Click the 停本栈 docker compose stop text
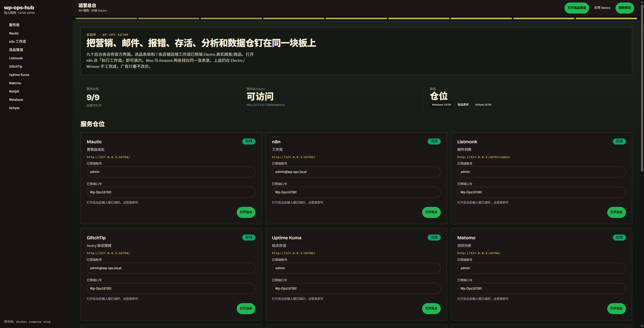644x328 pixels. [27, 322]
